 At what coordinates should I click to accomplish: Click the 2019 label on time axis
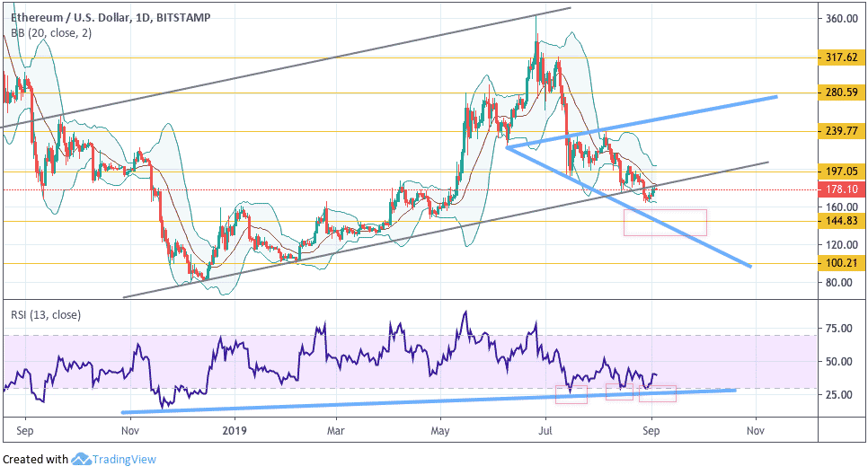click(235, 431)
